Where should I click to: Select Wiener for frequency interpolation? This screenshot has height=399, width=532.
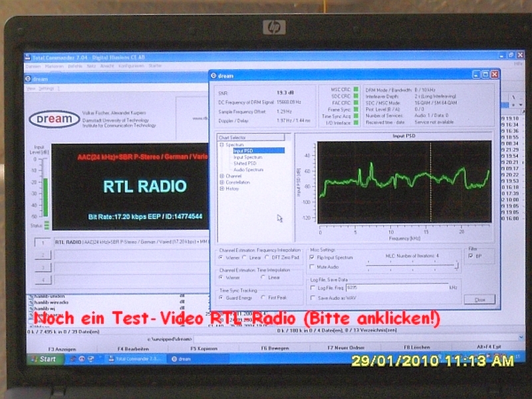[221, 257]
